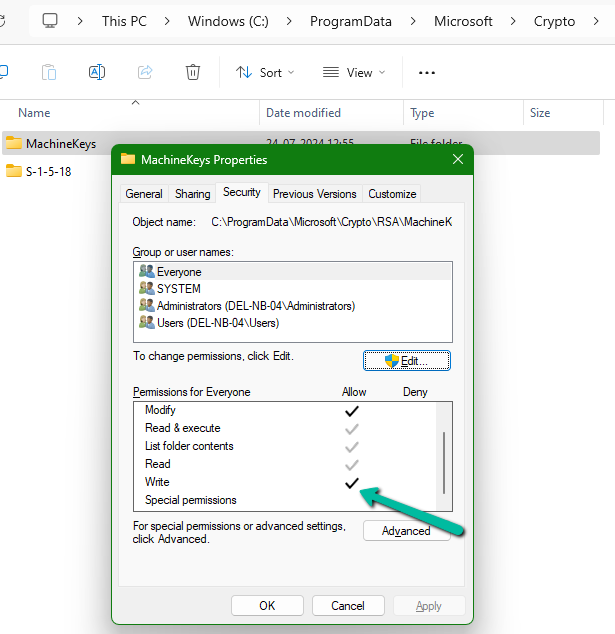The width and height of the screenshot is (615, 634).
Task: Sort by Name column header
Action: click(34, 113)
